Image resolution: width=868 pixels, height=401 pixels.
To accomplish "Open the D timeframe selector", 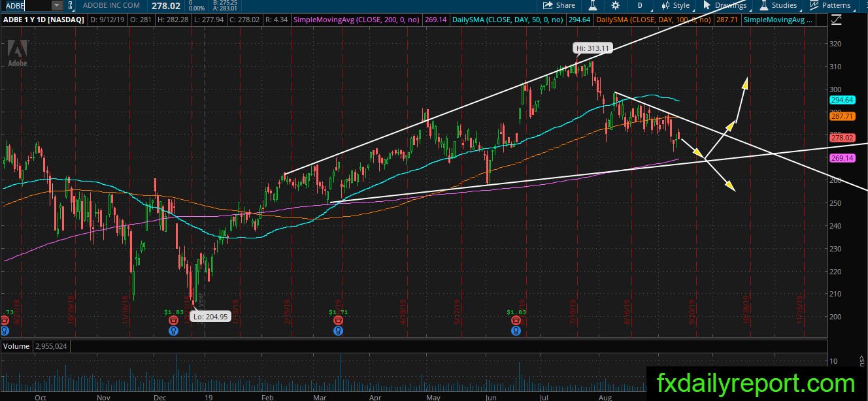I will coord(640,5).
